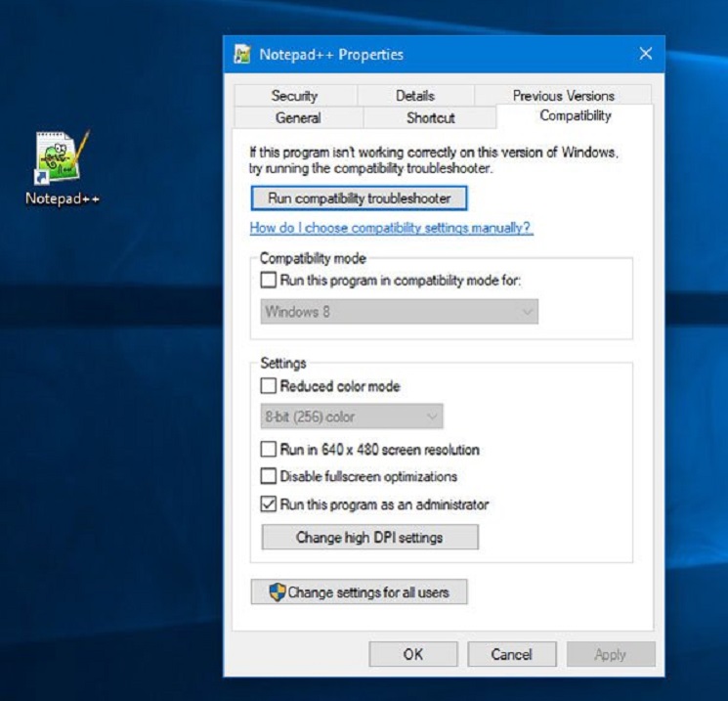Enable Run this program in compatibility mode
Image resolution: width=728 pixels, height=701 pixels.
click(269, 281)
